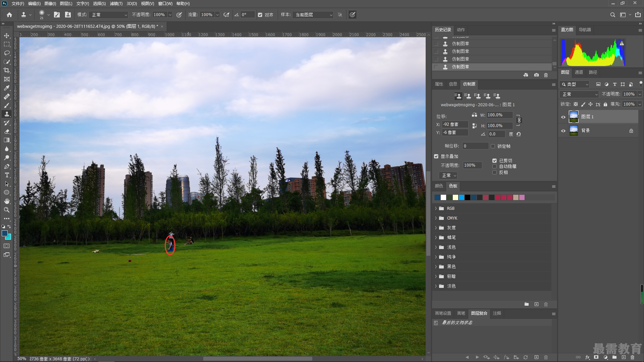Click add layer mask icon
Screen dimensions: 644x362
596,357
